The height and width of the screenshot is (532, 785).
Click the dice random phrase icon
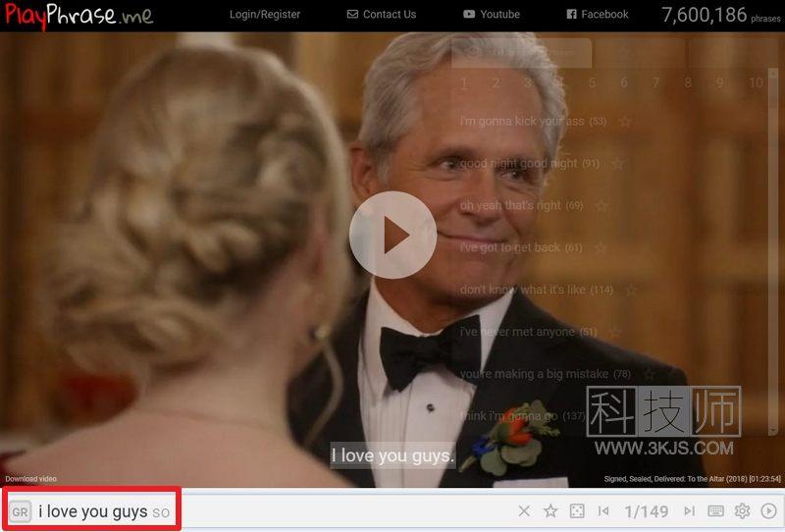(577, 511)
